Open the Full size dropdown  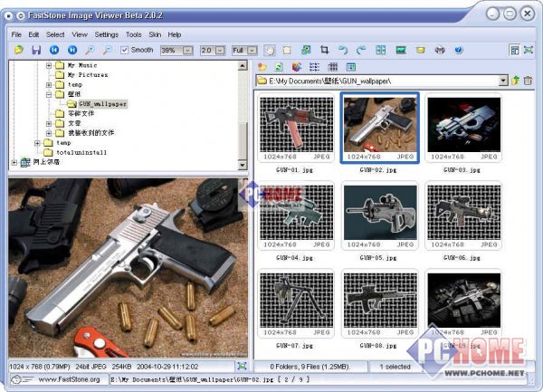coord(252,51)
